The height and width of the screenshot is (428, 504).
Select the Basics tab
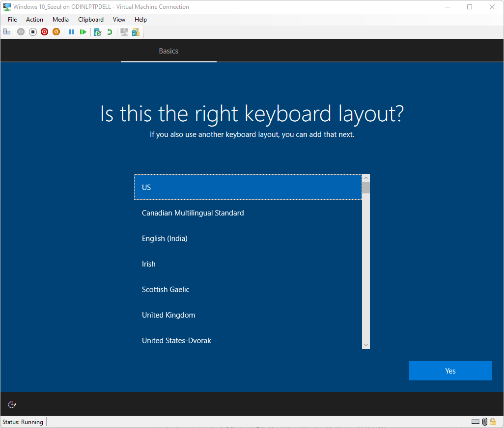pyautogui.click(x=168, y=51)
